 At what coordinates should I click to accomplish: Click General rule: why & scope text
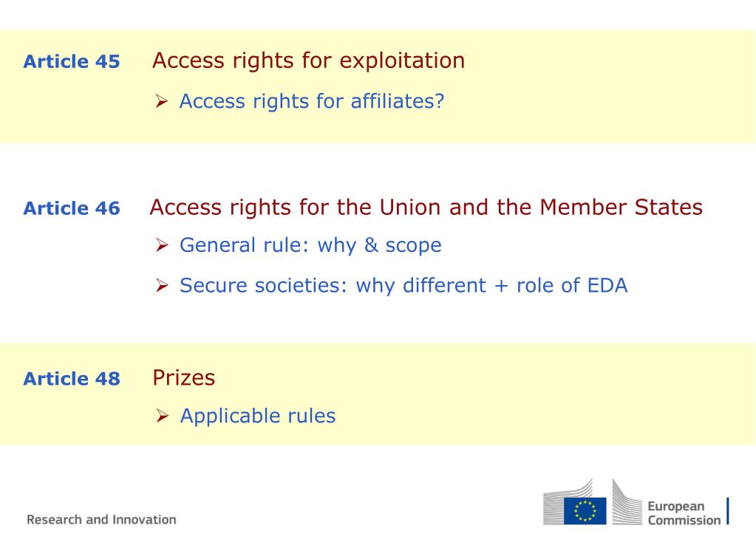click(310, 246)
